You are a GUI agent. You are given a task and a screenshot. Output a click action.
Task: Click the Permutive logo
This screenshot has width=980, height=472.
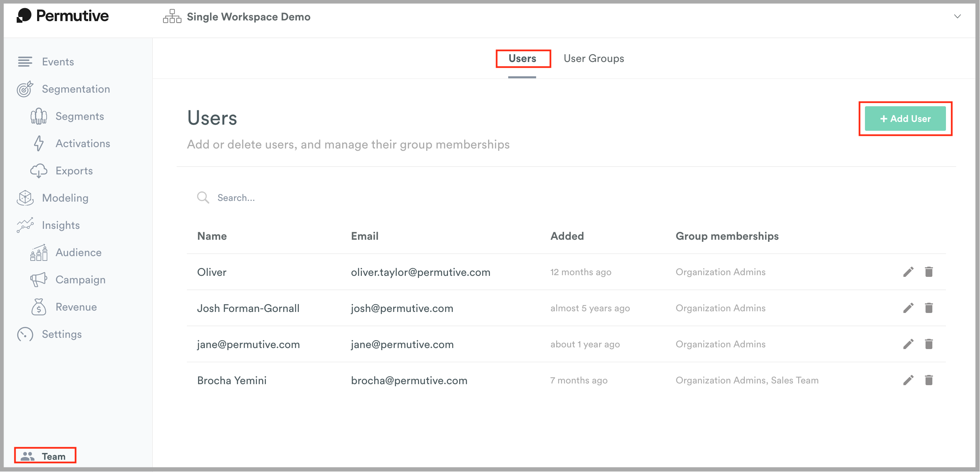63,16
